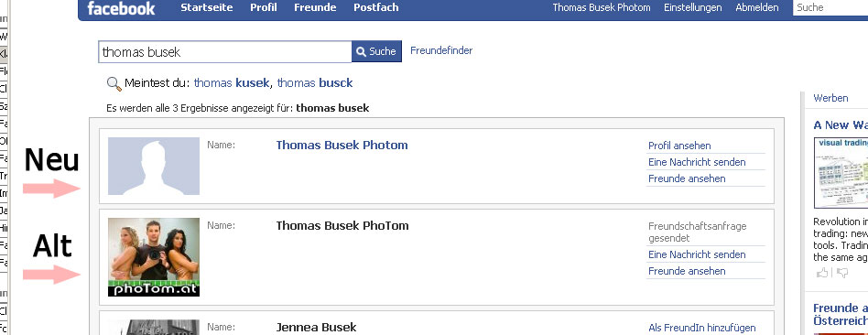Viewport: 868px width, 335px height.
Task: Click Abmelden to log out
Action: pos(756,7)
